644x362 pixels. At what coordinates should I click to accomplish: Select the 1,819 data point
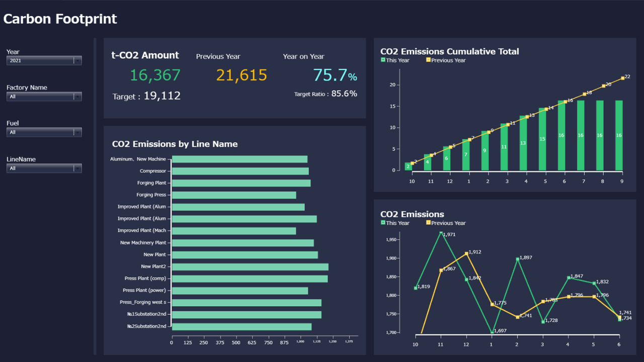[x=416, y=288]
